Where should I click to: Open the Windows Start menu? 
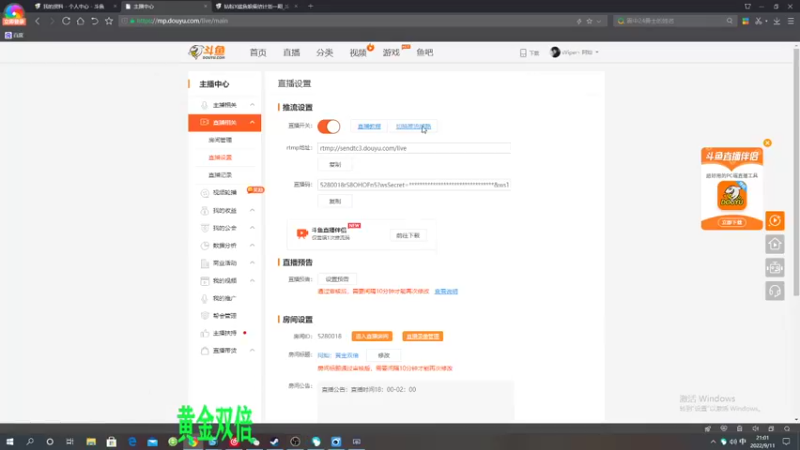[x=10, y=441]
